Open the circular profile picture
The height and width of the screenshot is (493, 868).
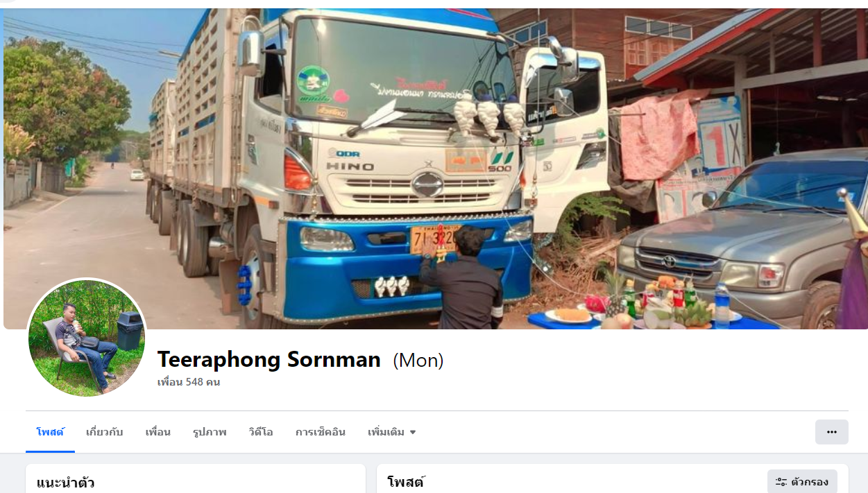(x=87, y=338)
